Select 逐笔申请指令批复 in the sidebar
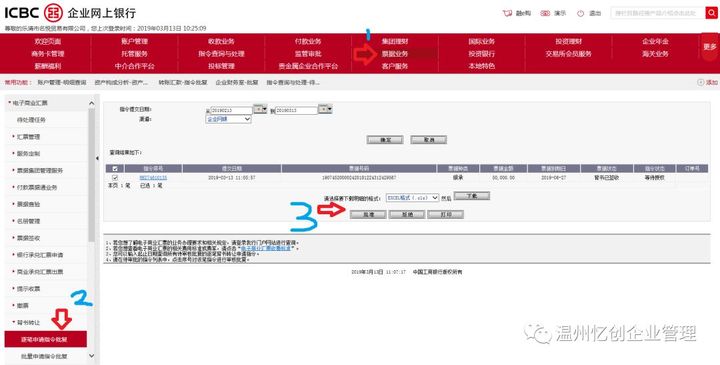Screen dimensions: 720x365 [45, 339]
